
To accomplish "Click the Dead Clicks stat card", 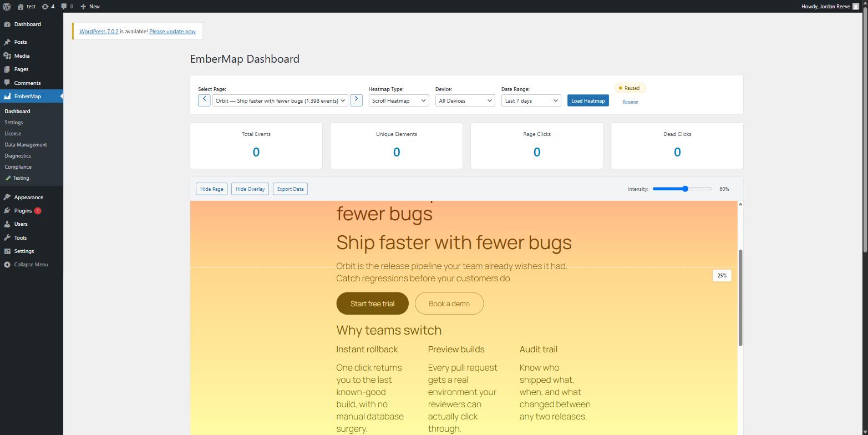I will pyautogui.click(x=677, y=145).
